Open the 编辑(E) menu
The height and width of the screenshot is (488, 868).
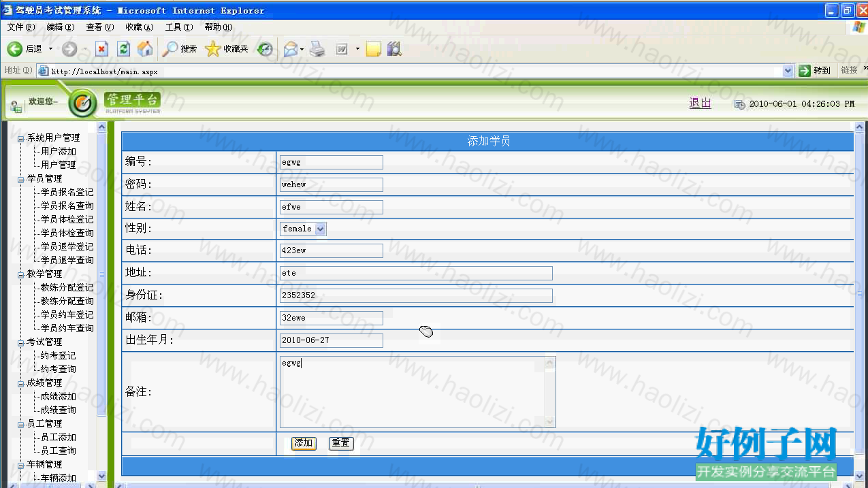61,27
